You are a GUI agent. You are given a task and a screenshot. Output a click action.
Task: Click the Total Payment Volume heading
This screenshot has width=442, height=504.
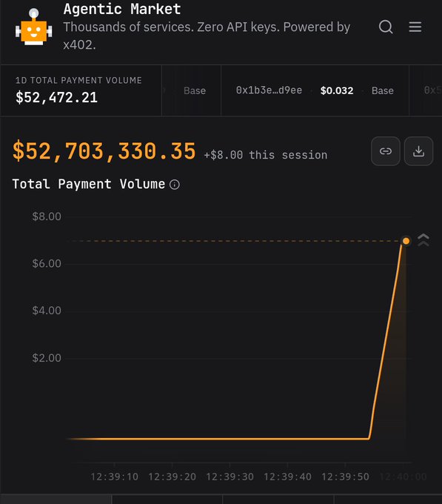point(89,184)
